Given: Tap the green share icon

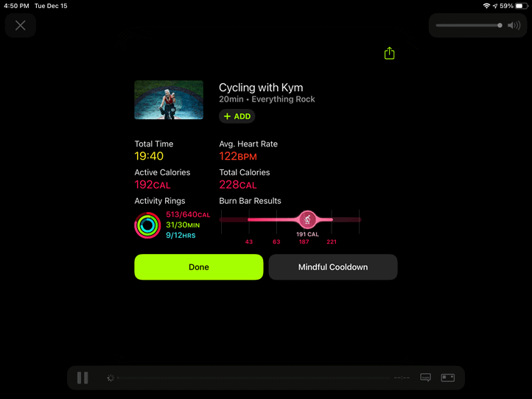Looking at the screenshot, I should [389, 53].
